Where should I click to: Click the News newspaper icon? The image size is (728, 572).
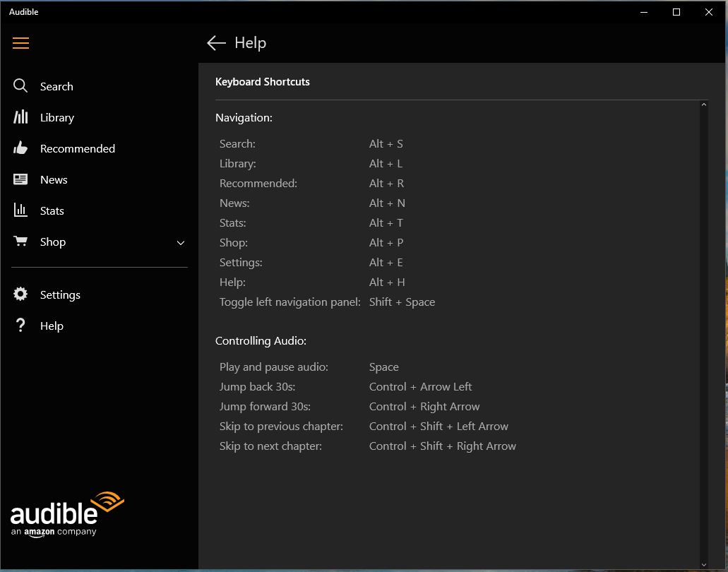click(20, 179)
